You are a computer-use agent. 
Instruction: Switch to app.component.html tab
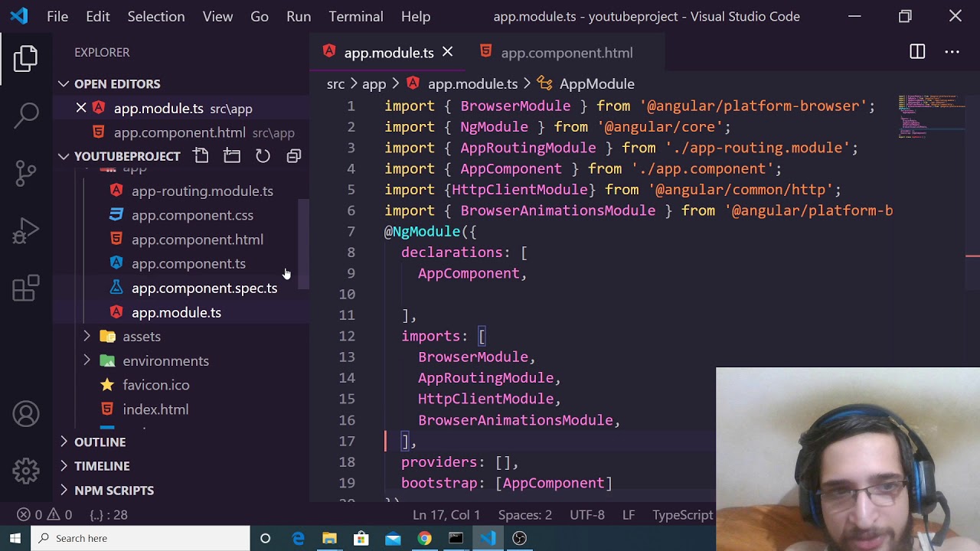click(x=566, y=53)
